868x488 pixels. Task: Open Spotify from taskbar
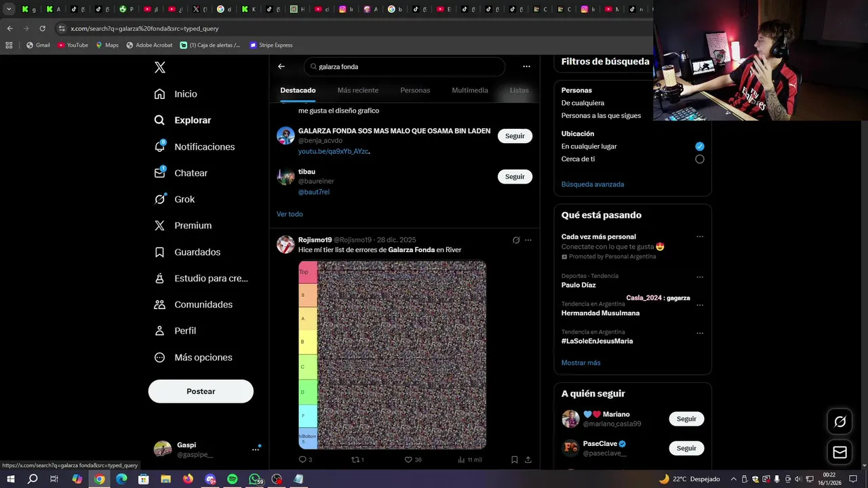[232, 479]
